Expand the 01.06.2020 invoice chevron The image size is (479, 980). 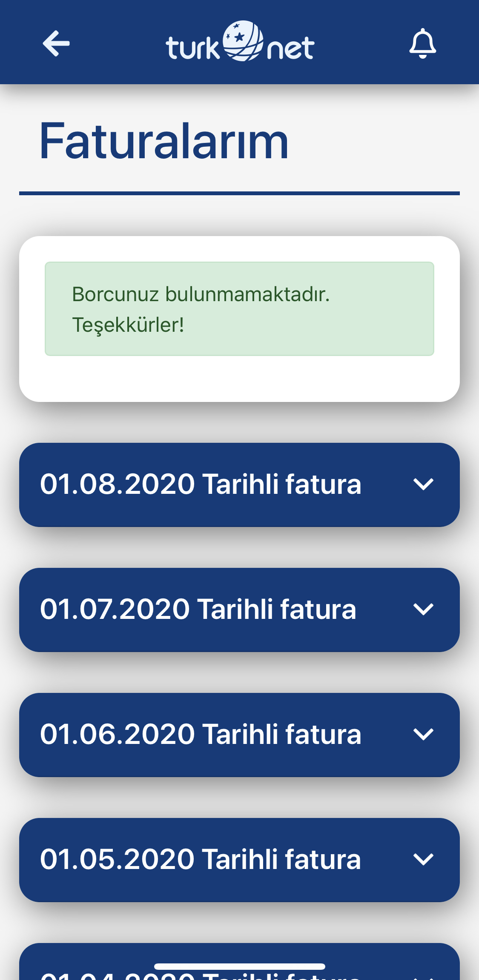(x=423, y=735)
